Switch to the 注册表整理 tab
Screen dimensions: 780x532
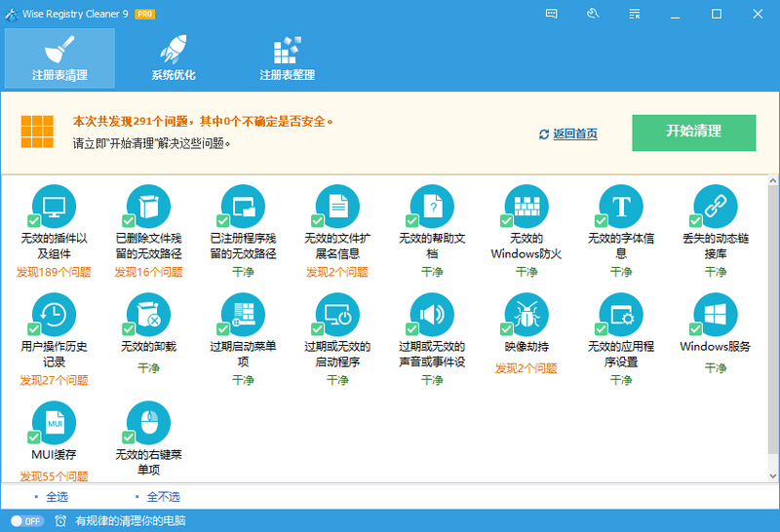click(x=287, y=58)
